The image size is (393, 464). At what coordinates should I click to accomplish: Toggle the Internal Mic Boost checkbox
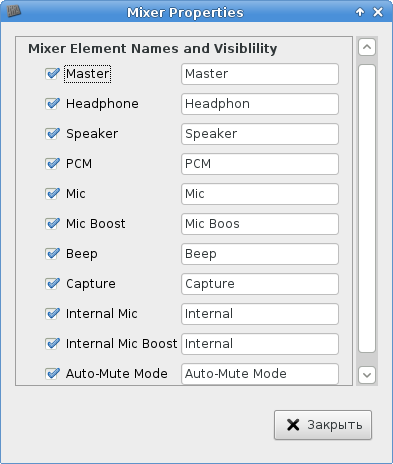point(52,344)
